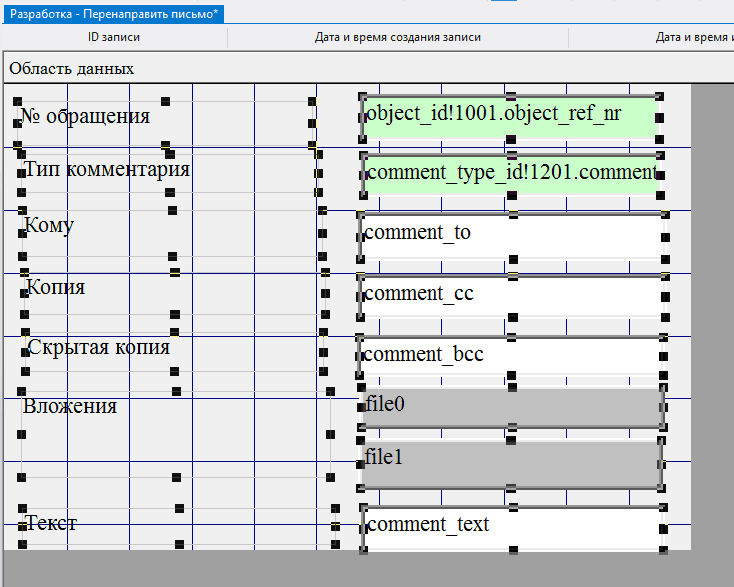Select the Тип комментария label

coord(107,169)
